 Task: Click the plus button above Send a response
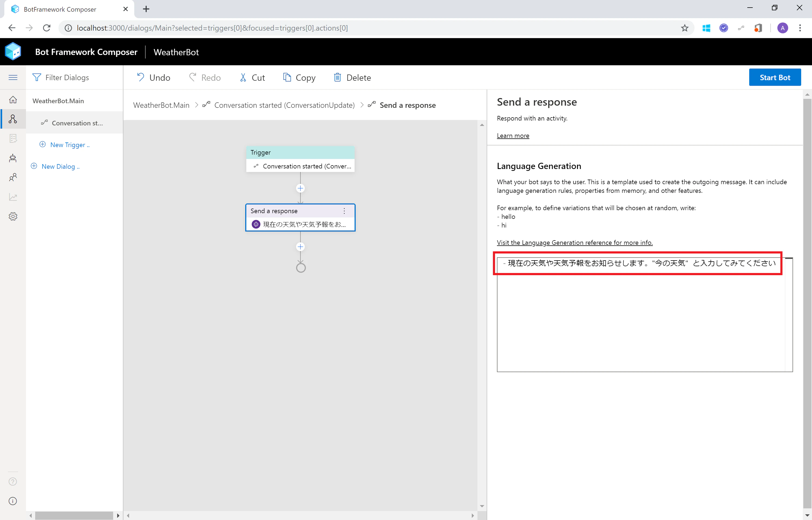tap(300, 188)
